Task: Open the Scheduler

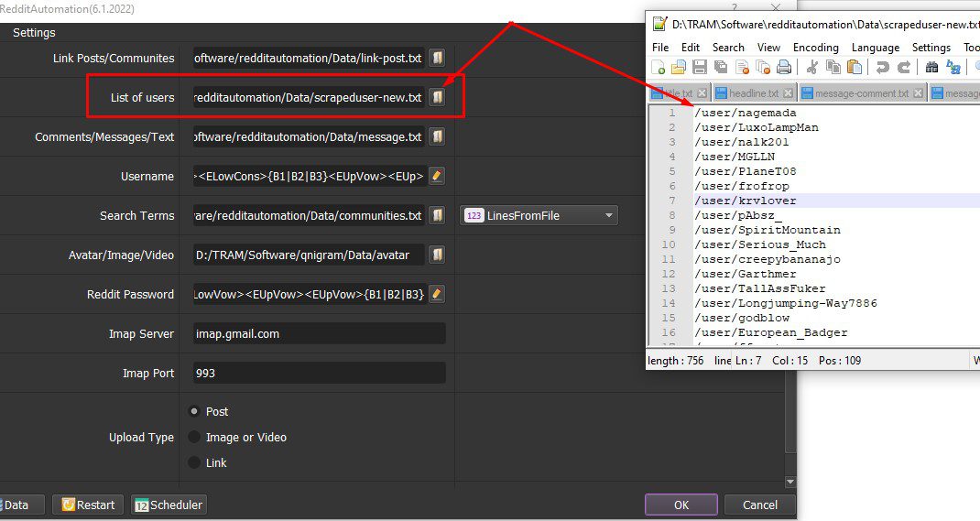Action: [169, 505]
